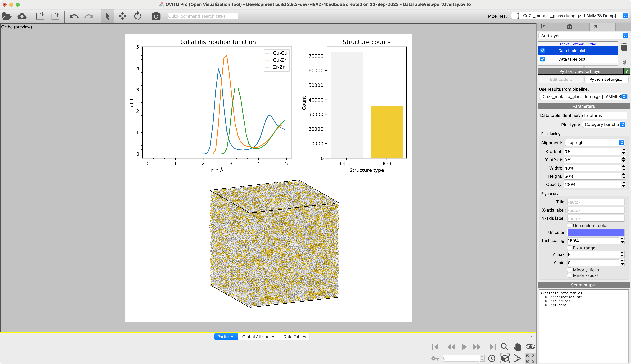Enable Use uniform color checkbox
Image resolution: width=631 pixels, height=364 pixels.
click(x=570, y=226)
